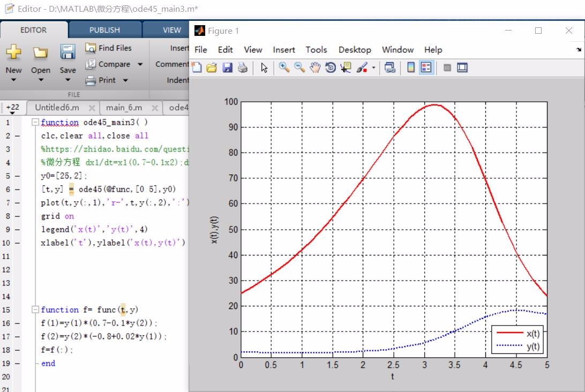Close the Untitled6.m editor tab

pyautogui.click(x=92, y=108)
